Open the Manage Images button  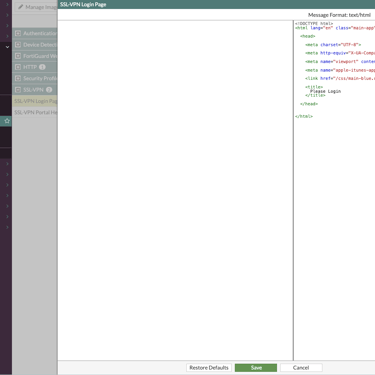pos(36,7)
